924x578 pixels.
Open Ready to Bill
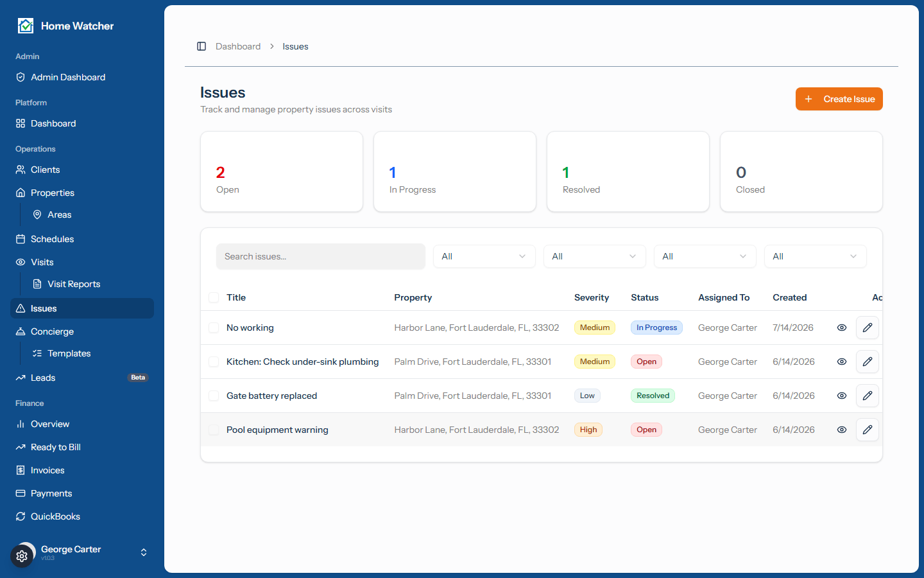82,447
